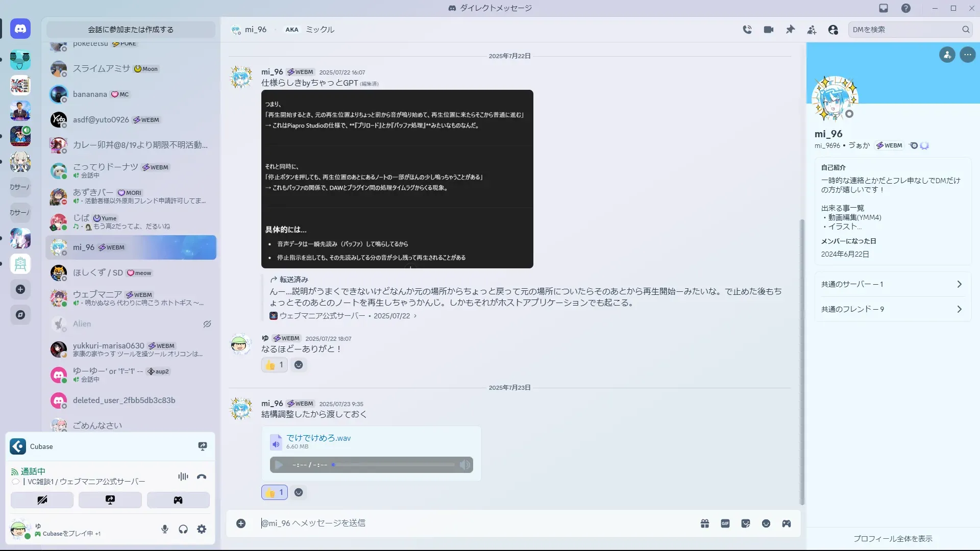This screenshot has height=551, width=980.
Task: Open DM with bananana
Action: click(x=90, y=94)
